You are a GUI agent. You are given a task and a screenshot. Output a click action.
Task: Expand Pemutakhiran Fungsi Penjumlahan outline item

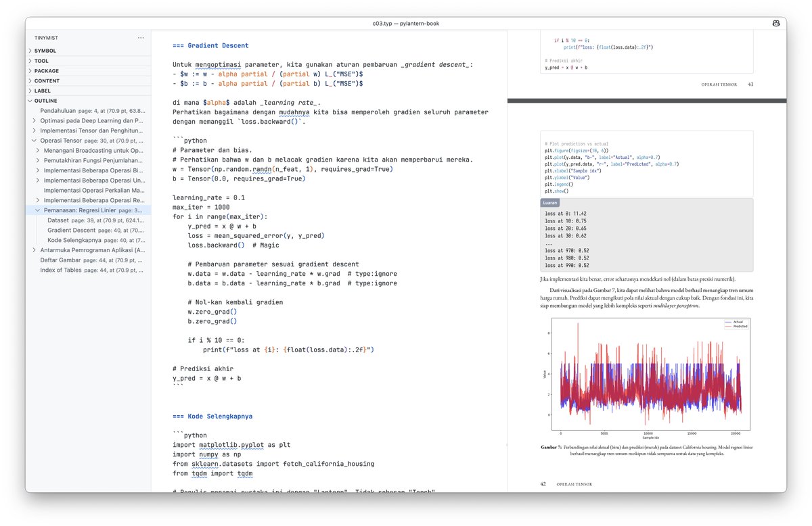click(38, 160)
